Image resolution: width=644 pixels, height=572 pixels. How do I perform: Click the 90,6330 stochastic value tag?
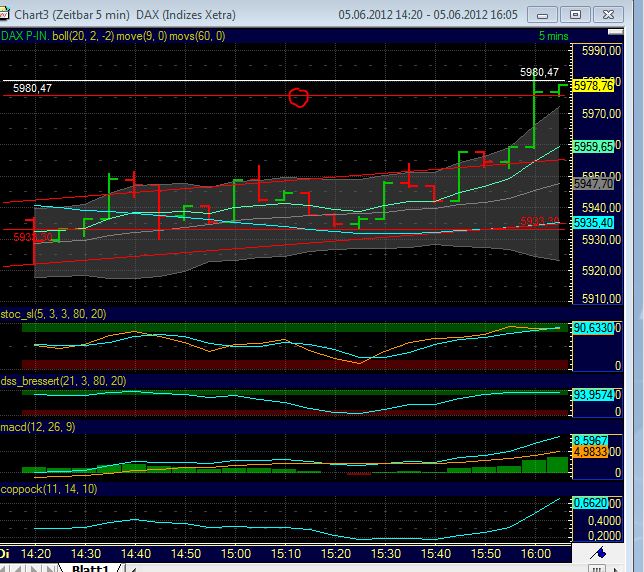593,328
